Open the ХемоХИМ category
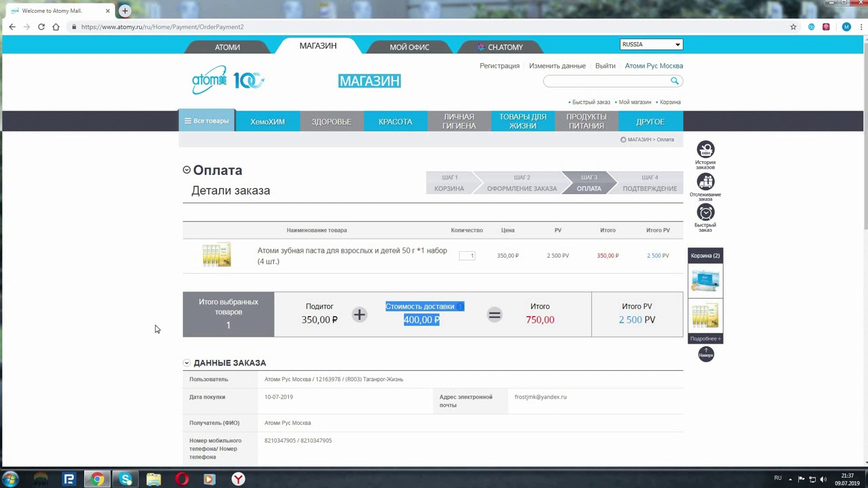The height and width of the screenshot is (488, 868). point(267,121)
